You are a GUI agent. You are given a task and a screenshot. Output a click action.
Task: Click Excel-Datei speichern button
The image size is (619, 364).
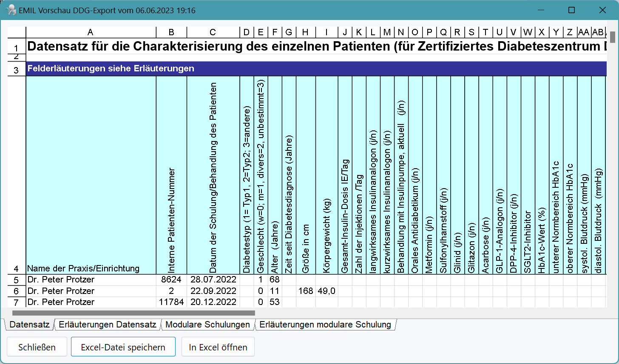(123, 347)
